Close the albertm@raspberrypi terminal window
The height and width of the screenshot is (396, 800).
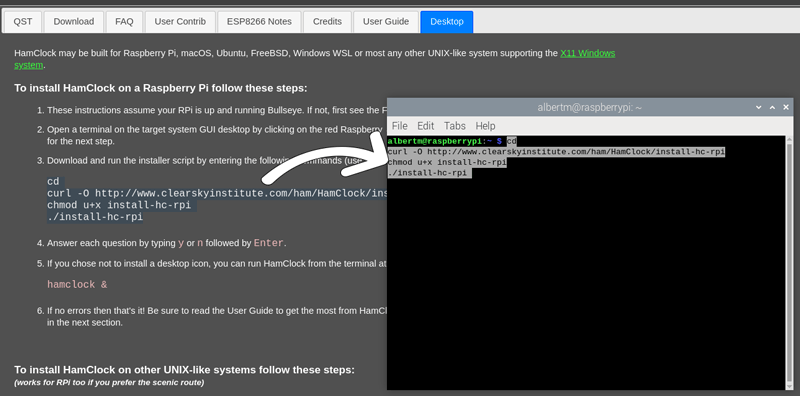click(x=786, y=107)
